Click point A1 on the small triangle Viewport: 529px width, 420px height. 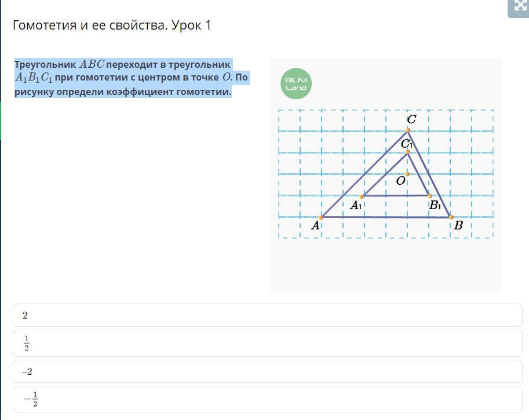click(362, 196)
